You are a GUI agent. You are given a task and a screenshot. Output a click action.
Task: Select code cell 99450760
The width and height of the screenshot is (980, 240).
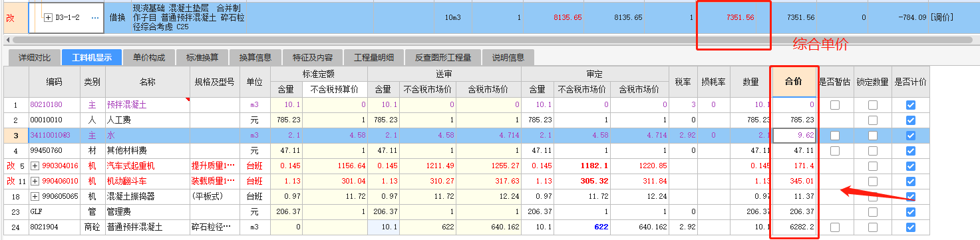54,151
